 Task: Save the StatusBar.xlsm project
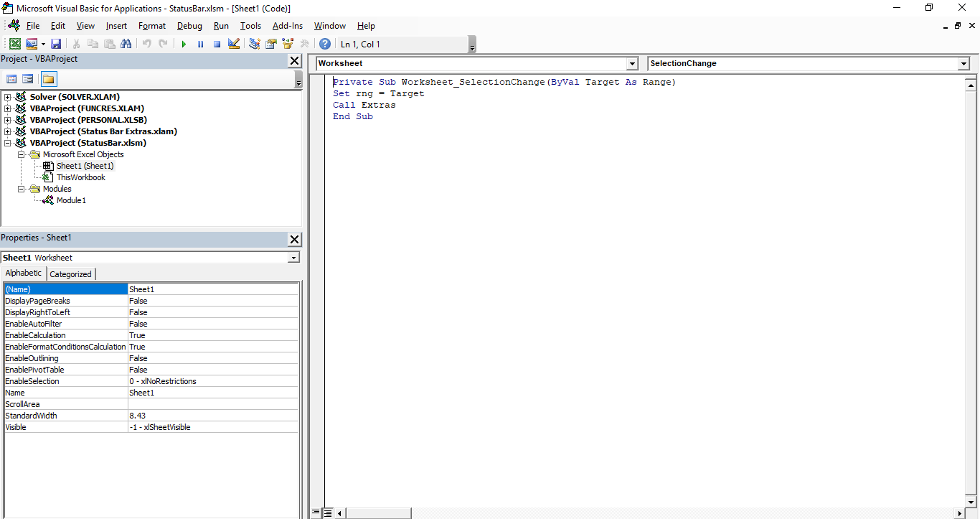tap(56, 44)
